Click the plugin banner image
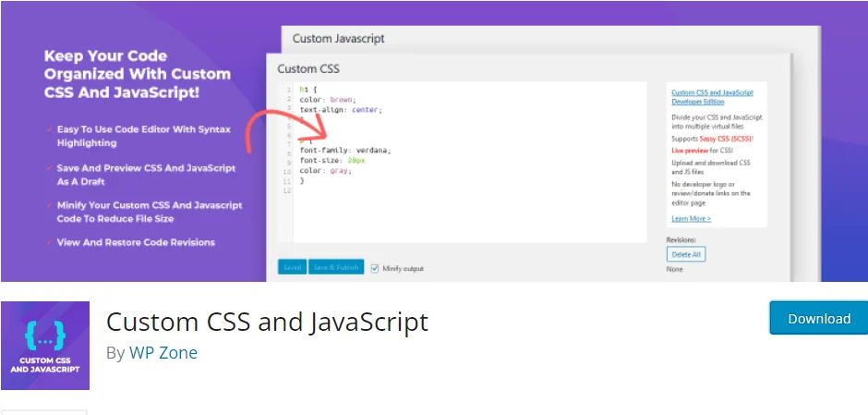The width and height of the screenshot is (868, 415). point(434,140)
